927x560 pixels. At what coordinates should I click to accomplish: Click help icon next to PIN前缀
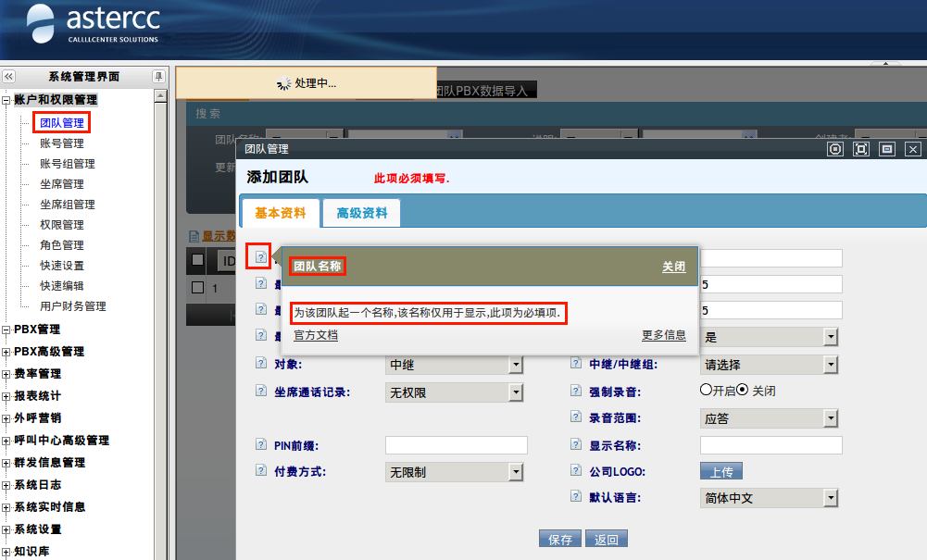(261, 444)
